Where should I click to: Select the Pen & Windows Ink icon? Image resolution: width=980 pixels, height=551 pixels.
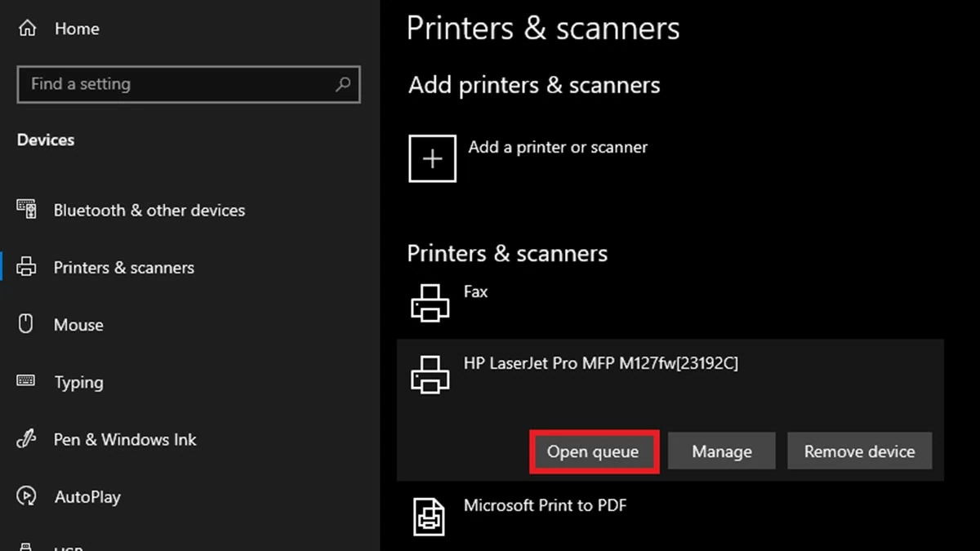[x=27, y=439]
